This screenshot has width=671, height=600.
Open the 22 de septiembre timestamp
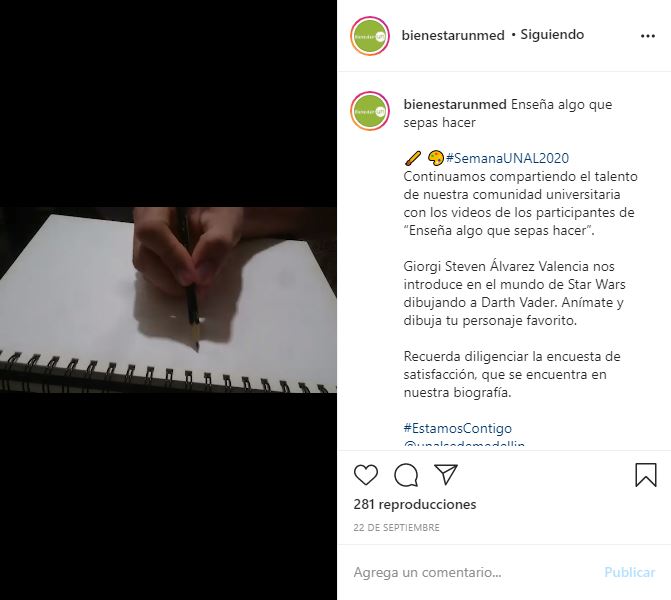coord(396,527)
